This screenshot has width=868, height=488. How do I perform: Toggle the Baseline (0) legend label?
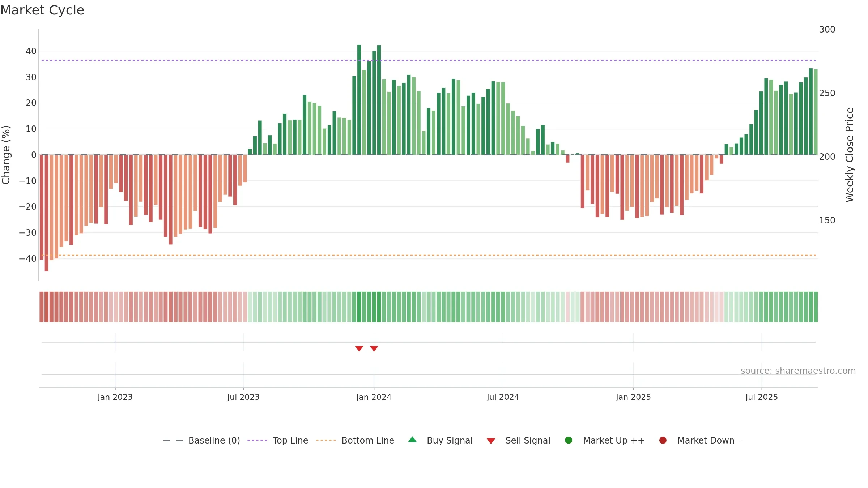click(x=214, y=440)
